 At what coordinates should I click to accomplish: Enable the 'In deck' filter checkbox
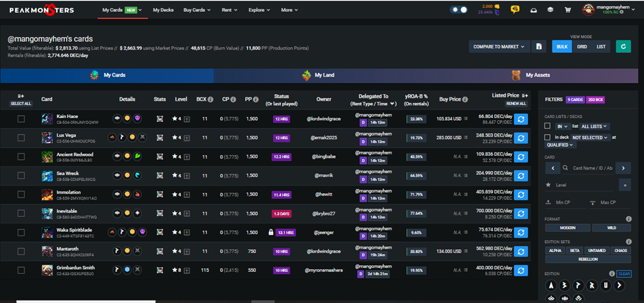pos(547,137)
